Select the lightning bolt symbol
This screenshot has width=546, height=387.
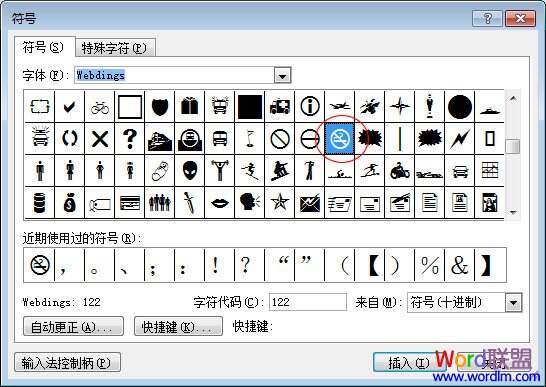[460, 139]
